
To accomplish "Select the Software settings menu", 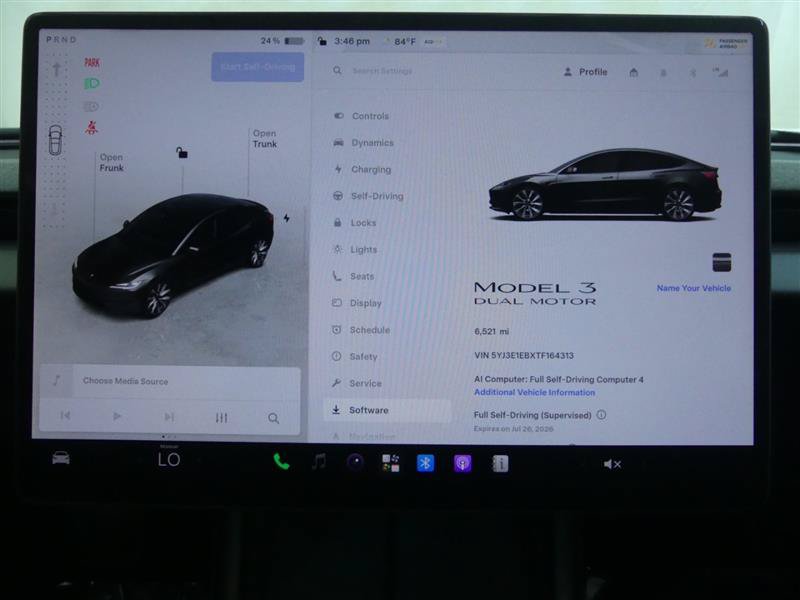I will click(387, 410).
